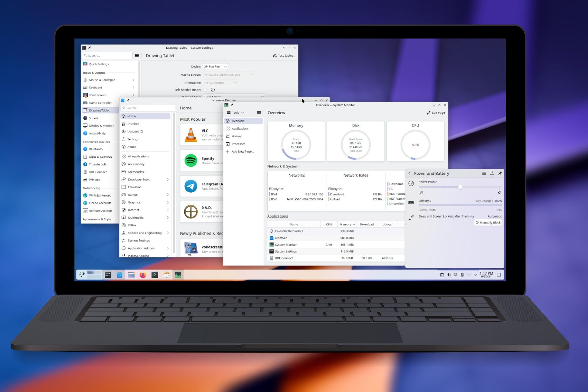Select Calendar Reminders row in Applications table

pyautogui.click(x=336, y=231)
